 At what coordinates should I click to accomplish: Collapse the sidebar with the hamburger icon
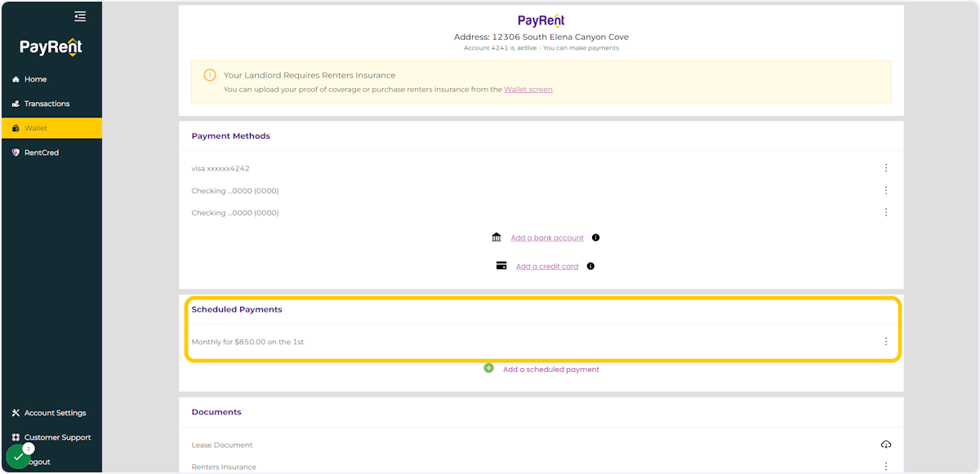80,16
